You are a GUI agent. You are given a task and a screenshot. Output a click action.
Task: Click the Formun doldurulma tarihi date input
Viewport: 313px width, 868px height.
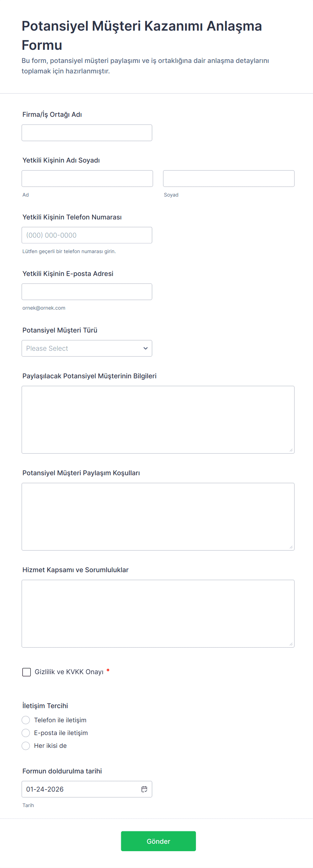point(81,789)
